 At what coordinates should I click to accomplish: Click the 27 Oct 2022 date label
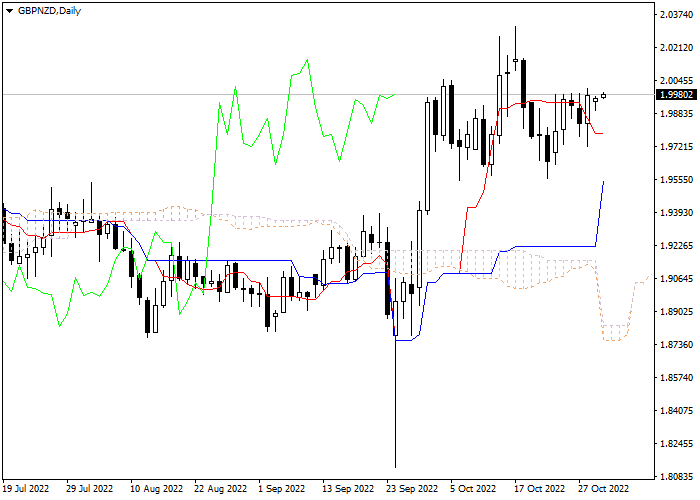coord(604,488)
